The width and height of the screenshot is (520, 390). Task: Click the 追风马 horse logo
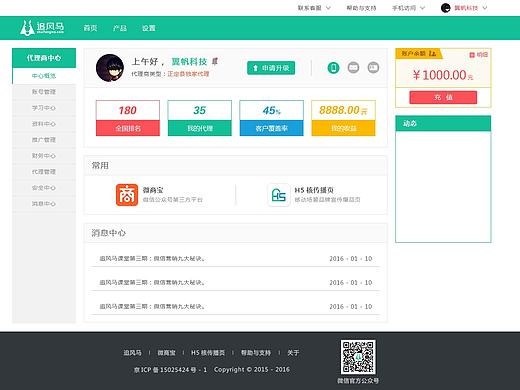pos(42,27)
